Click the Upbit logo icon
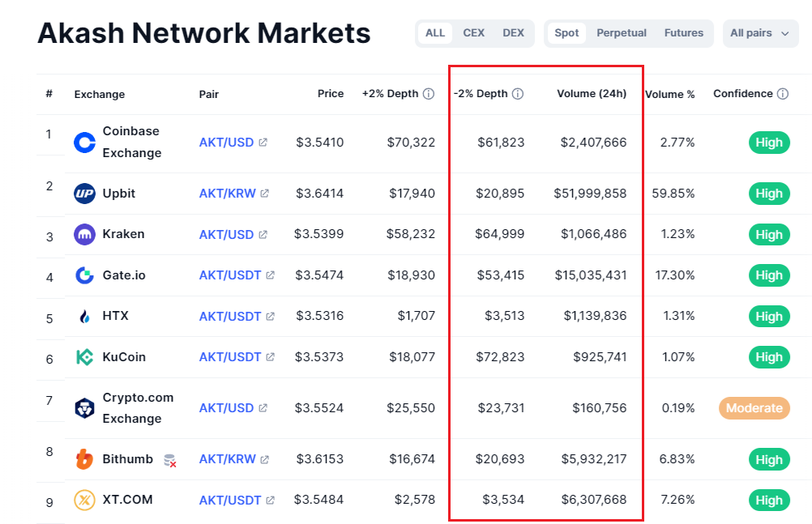This screenshot has height=524, width=812. click(x=84, y=194)
